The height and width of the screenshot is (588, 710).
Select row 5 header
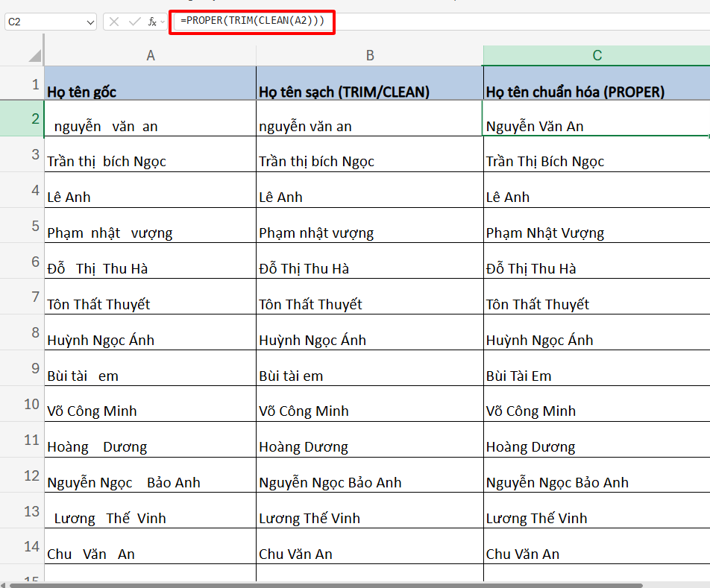(x=22, y=225)
